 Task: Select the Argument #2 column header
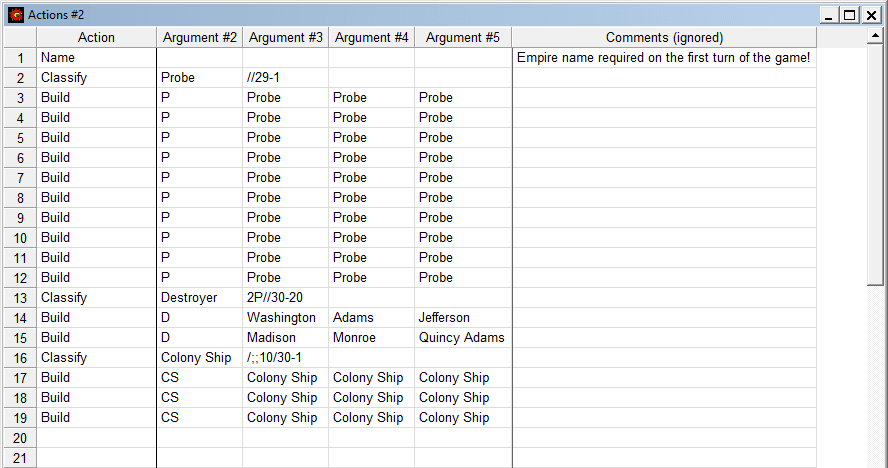pyautogui.click(x=199, y=38)
